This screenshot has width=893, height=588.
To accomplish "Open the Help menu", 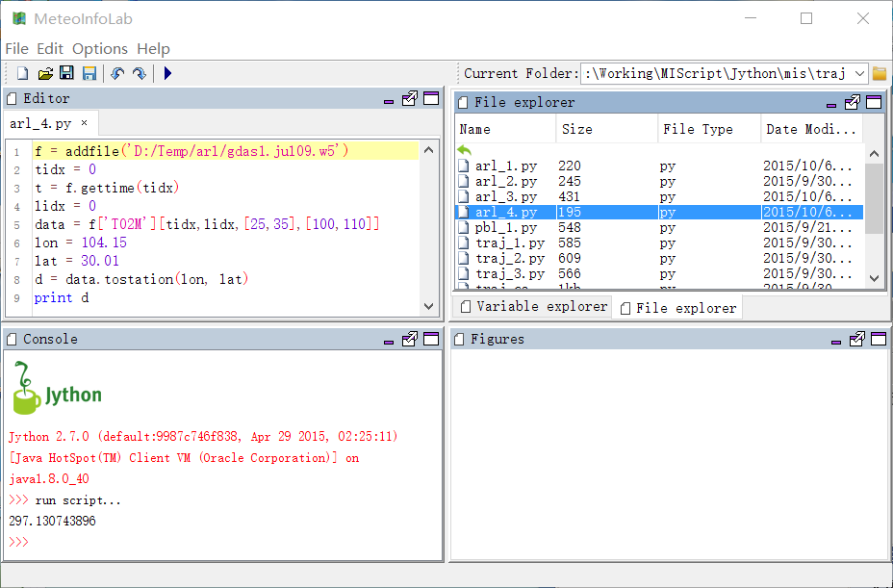I will (153, 49).
